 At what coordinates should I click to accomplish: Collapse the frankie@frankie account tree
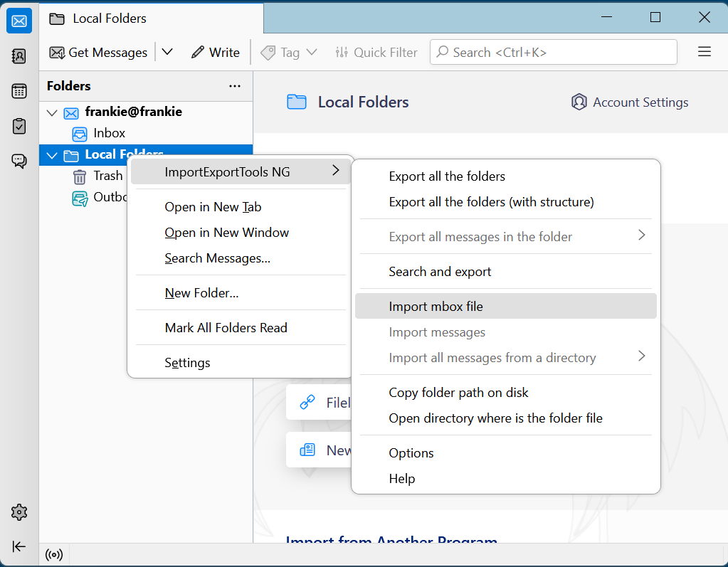(x=52, y=112)
